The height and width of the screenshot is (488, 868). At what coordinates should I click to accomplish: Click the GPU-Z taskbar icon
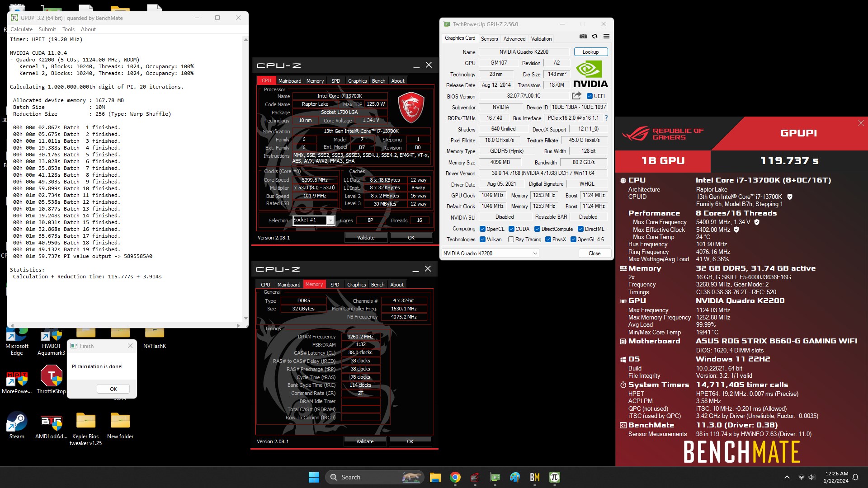(x=495, y=477)
